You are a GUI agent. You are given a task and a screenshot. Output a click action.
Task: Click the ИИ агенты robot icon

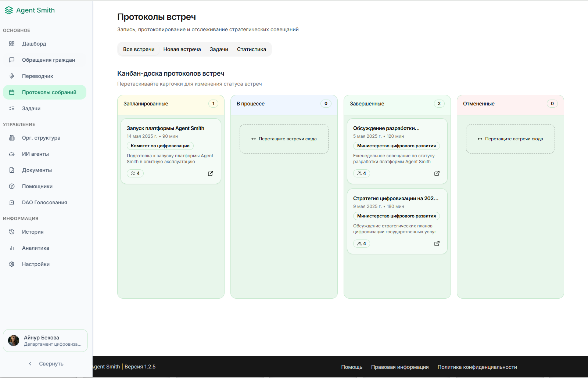tap(12, 154)
